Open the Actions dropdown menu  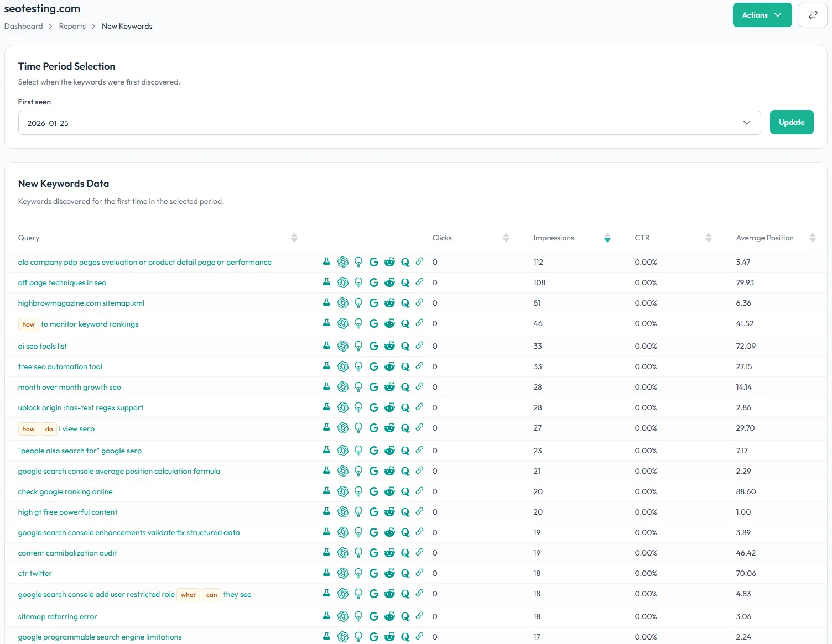[x=762, y=15]
